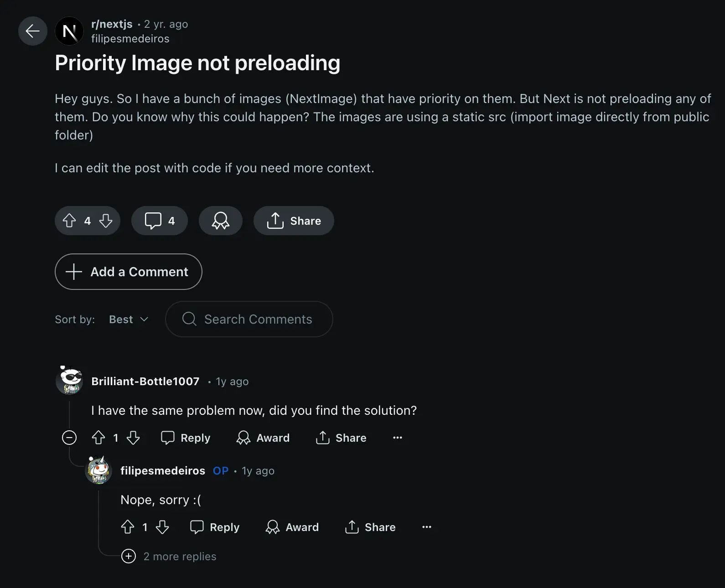Open more options on Brilliant-Bottle1007's comment

[398, 438]
